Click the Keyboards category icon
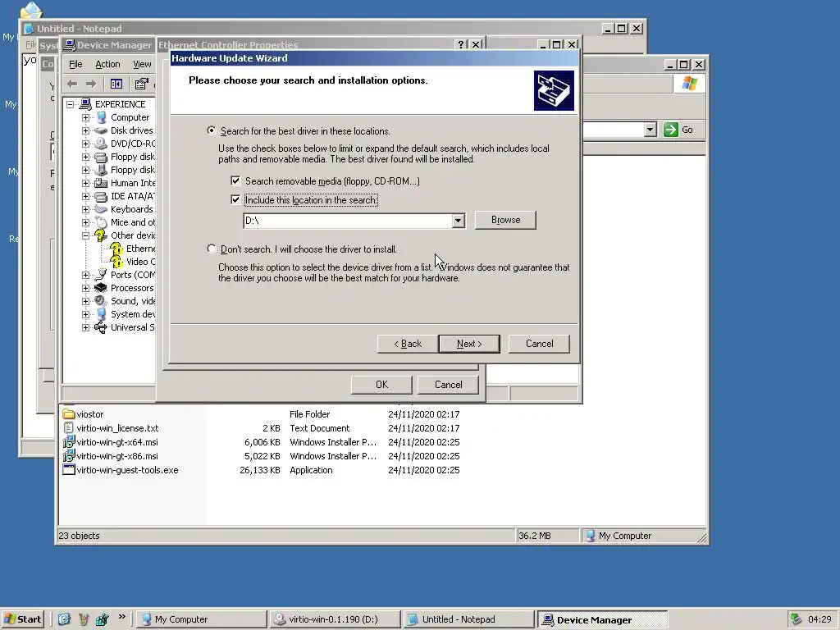Image resolution: width=840 pixels, height=630 pixels. coord(101,209)
